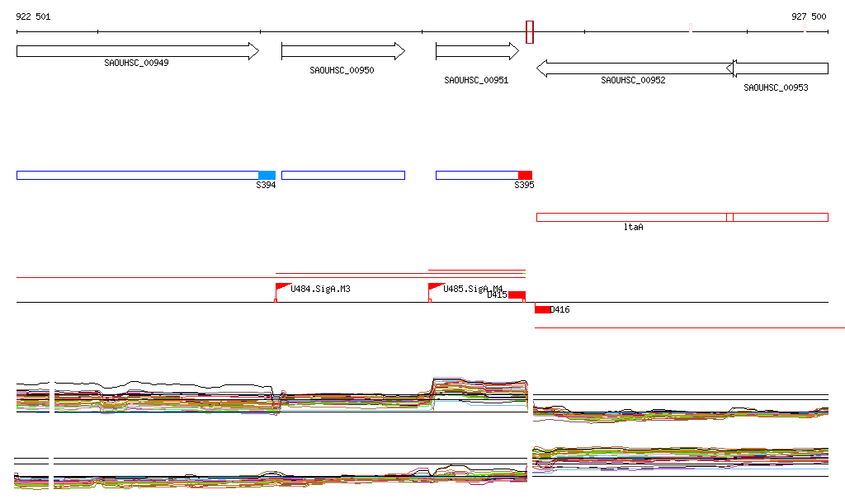Viewport: 845px width, 504px height.
Task: Select the red S395 segment block
Action: 525,176
